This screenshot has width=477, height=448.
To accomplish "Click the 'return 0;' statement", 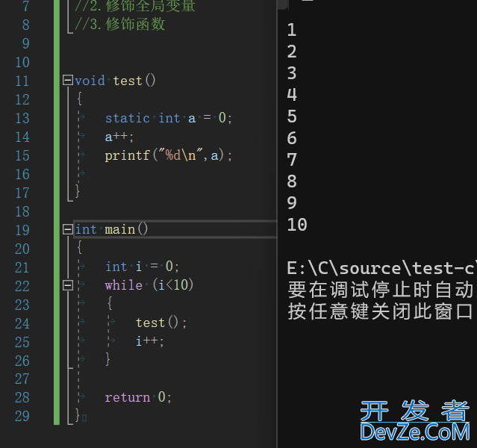I will pos(138,397).
